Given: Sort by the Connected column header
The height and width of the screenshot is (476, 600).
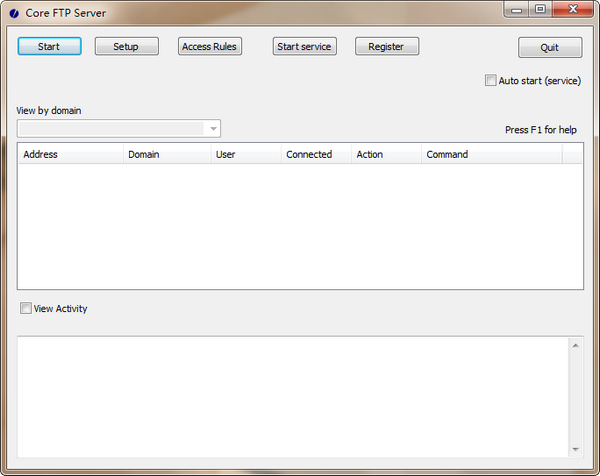Looking at the screenshot, I should pyautogui.click(x=316, y=154).
